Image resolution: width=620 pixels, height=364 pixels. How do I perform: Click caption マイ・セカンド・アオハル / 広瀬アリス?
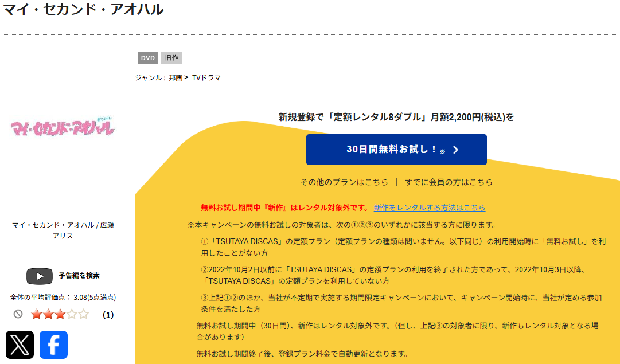(63, 230)
